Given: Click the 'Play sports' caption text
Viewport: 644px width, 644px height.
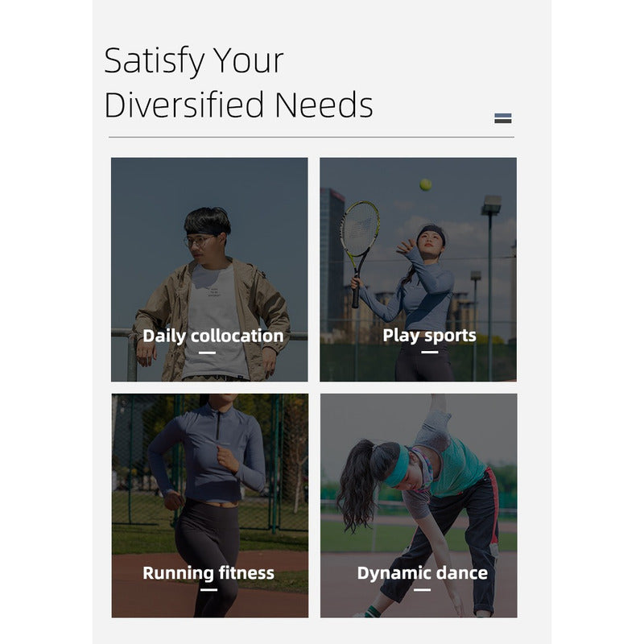Looking at the screenshot, I should click(x=430, y=336).
